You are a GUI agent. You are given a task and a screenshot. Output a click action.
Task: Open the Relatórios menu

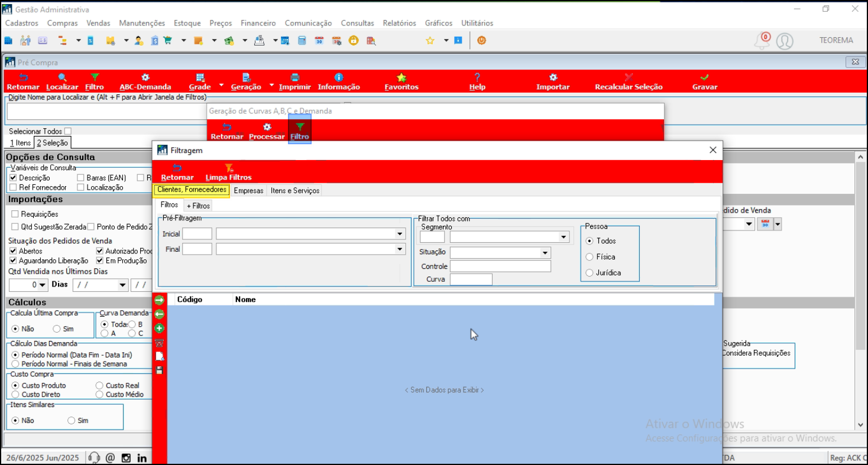[400, 23]
